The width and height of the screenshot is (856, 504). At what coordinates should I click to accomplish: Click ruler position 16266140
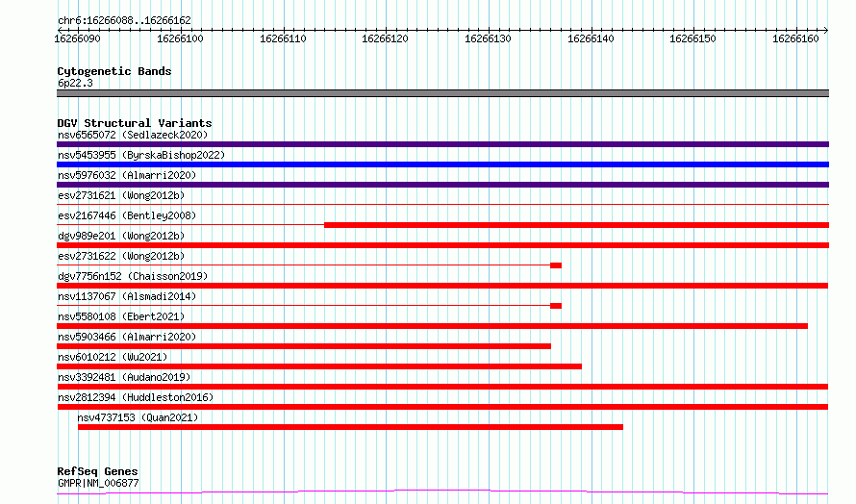point(591,38)
